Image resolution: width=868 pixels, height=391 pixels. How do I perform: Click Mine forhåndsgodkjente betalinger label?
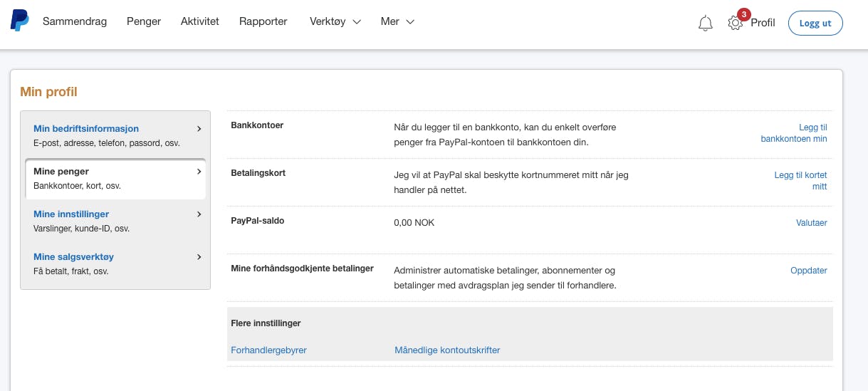(x=303, y=269)
